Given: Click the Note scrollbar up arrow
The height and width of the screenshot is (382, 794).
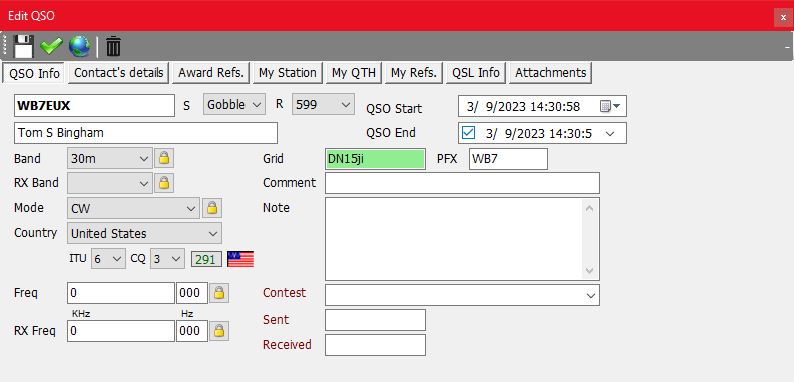Looking at the screenshot, I should pos(590,208).
